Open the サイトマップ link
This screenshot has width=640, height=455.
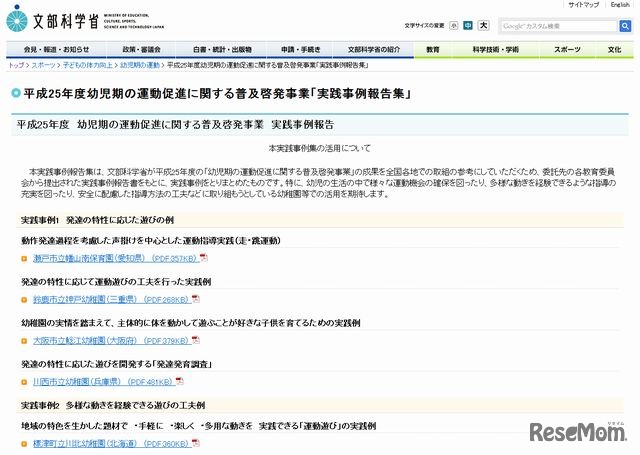pos(584,5)
